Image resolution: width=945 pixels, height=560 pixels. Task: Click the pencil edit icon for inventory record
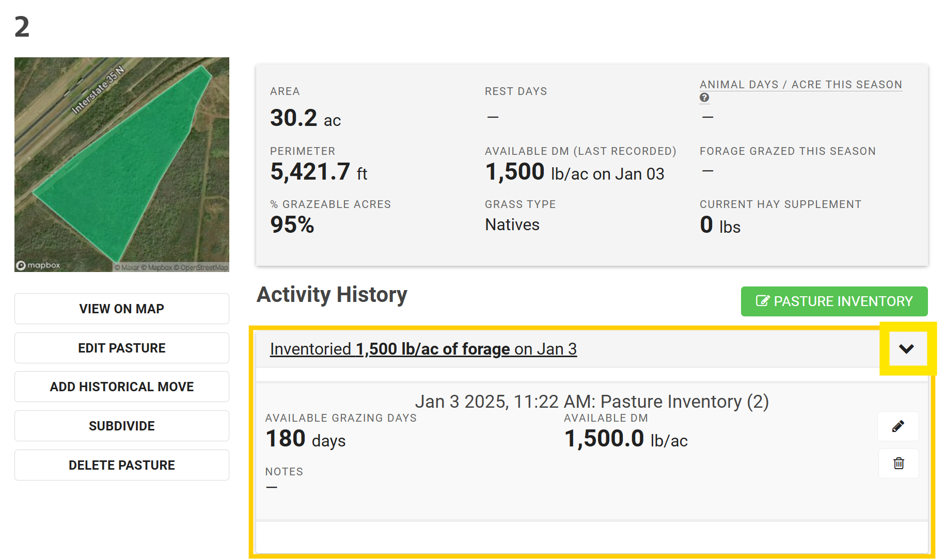(x=898, y=426)
